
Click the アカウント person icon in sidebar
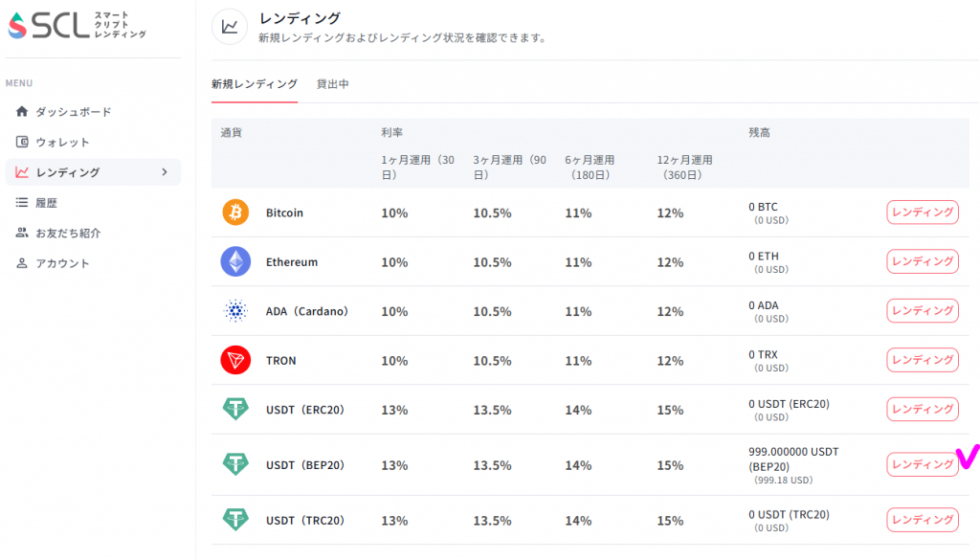click(22, 262)
